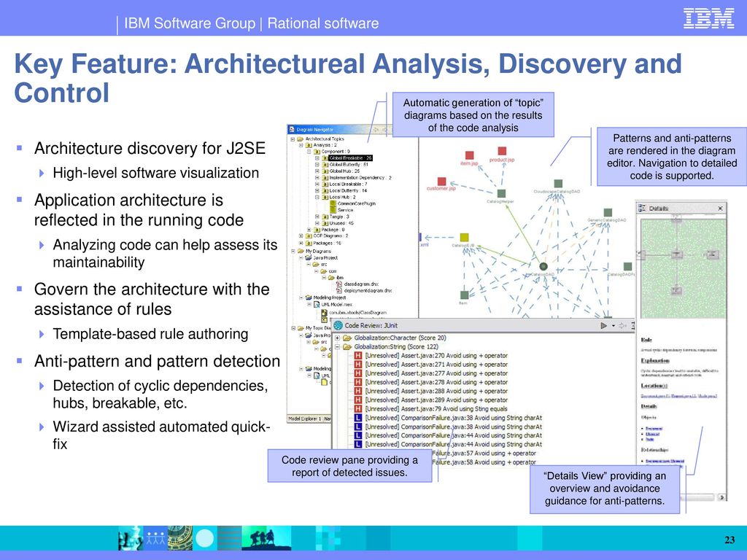Viewport: 747px width, 560px height.
Task: Click the Globalization:String folder icon
Action: [347, 346]
